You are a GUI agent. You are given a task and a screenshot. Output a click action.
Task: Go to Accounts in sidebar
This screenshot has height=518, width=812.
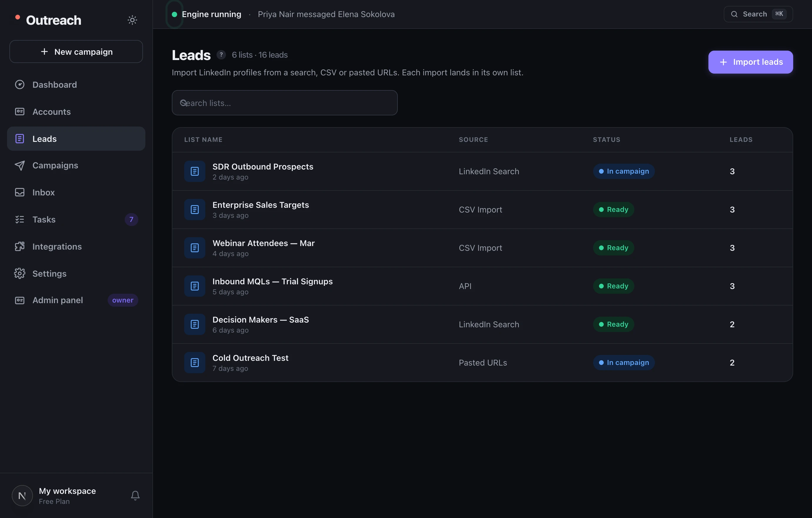pos(76,112)
